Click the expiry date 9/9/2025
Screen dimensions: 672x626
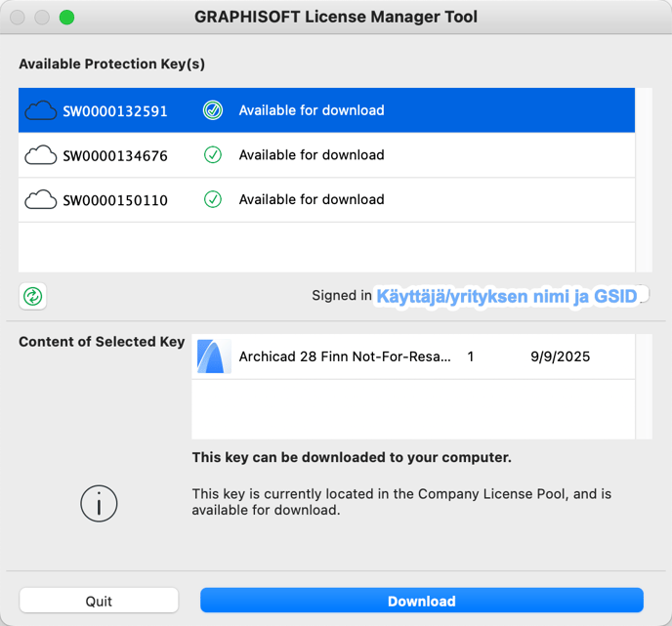point(560,356)
